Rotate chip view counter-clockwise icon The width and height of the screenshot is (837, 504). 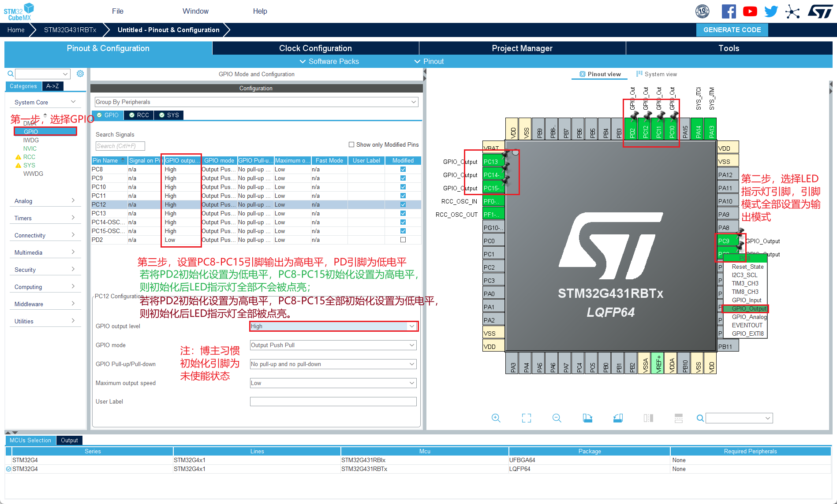pyautogui.click(x=618, y=418)
